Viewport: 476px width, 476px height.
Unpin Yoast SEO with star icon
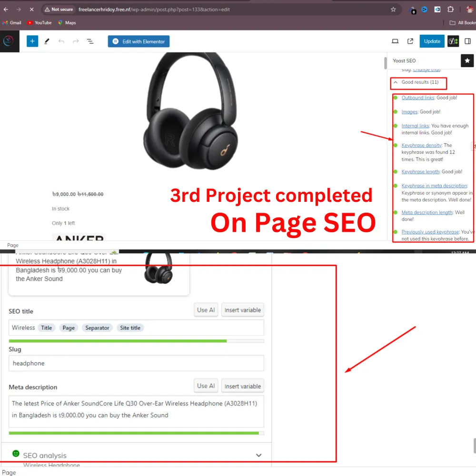pyautogui.click(x=467, y=61)
